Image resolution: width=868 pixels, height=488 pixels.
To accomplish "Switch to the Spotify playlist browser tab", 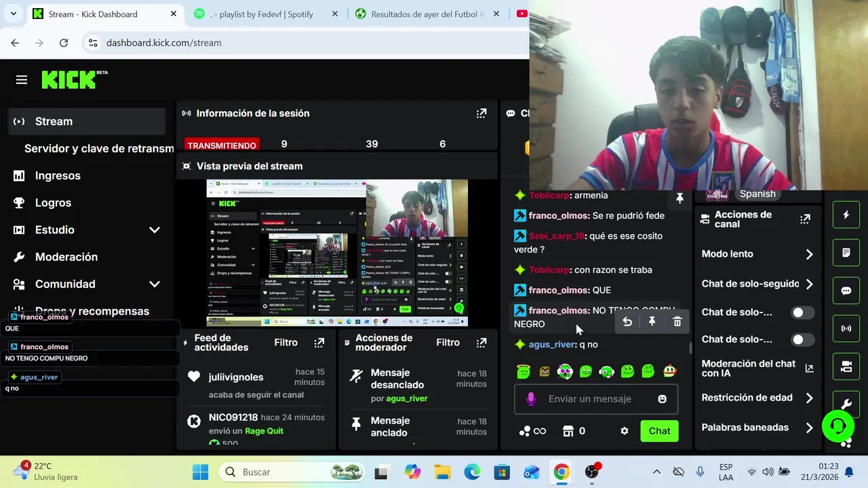I will click(266, 14).
